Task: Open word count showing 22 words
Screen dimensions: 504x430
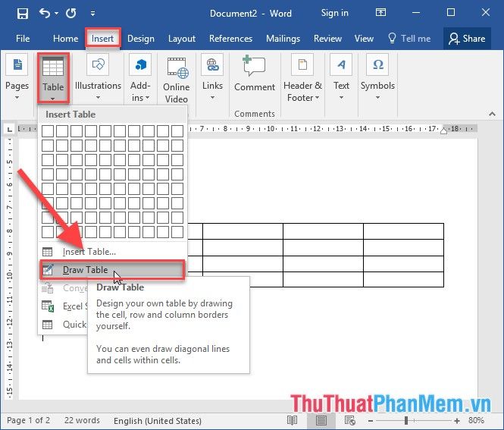Action: pos(82,420)
